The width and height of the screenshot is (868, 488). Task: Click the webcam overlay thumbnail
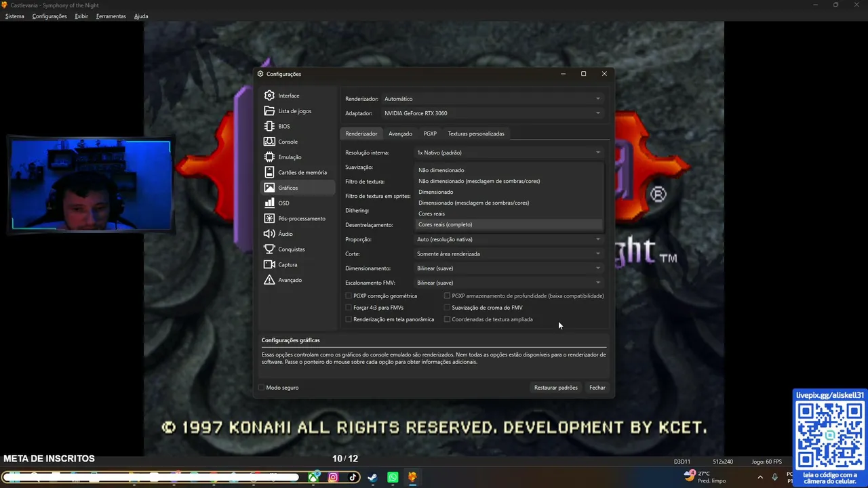pyautogui.click(x=90, y=184)
